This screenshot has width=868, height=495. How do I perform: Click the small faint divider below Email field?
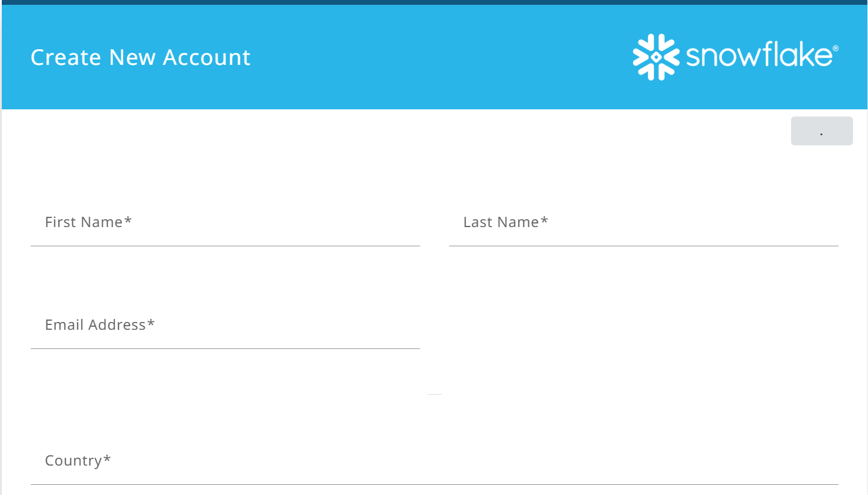click(435, 394)
